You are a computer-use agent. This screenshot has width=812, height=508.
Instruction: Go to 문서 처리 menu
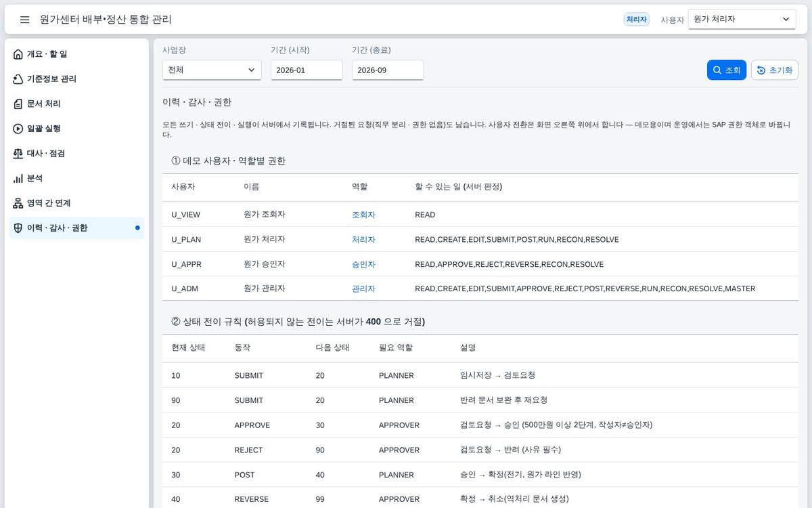pyautogui.click(x=76, y=104)
